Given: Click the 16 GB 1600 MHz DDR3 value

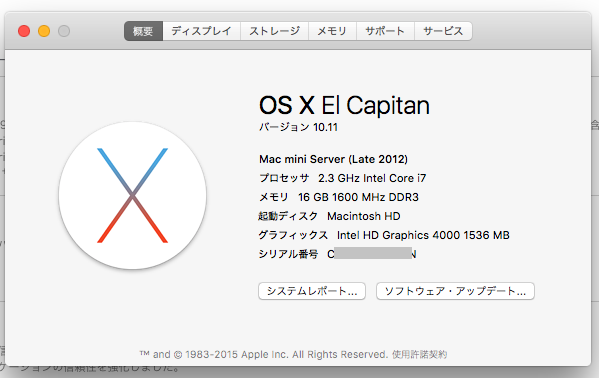Looking at the screenshot, I should (x=358, y=197).
